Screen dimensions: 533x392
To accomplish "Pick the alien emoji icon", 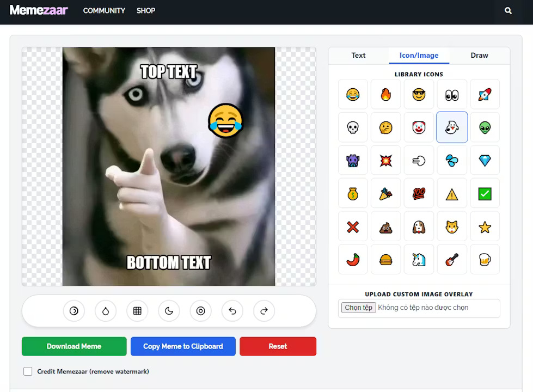I will click(485, 127).
